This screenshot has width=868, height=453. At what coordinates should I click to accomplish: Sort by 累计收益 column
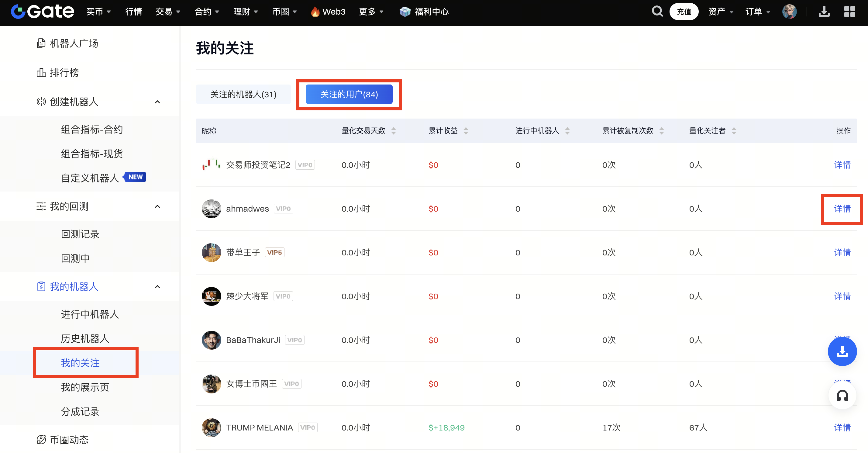coord(466,131)
